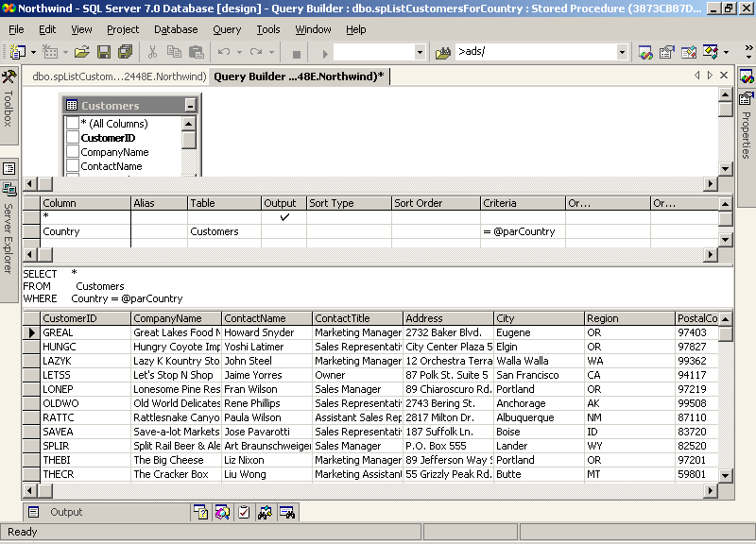
Task: Open Solution Explorer icon on right strip
Action: (x=747, y=76)
